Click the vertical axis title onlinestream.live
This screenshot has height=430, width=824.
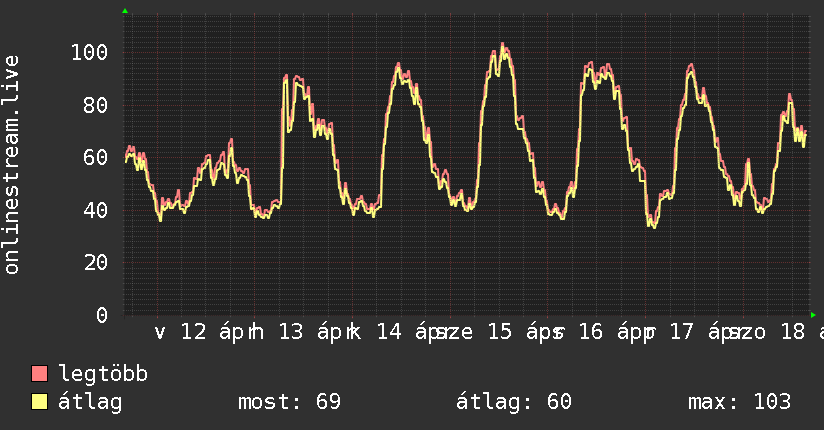12,165
